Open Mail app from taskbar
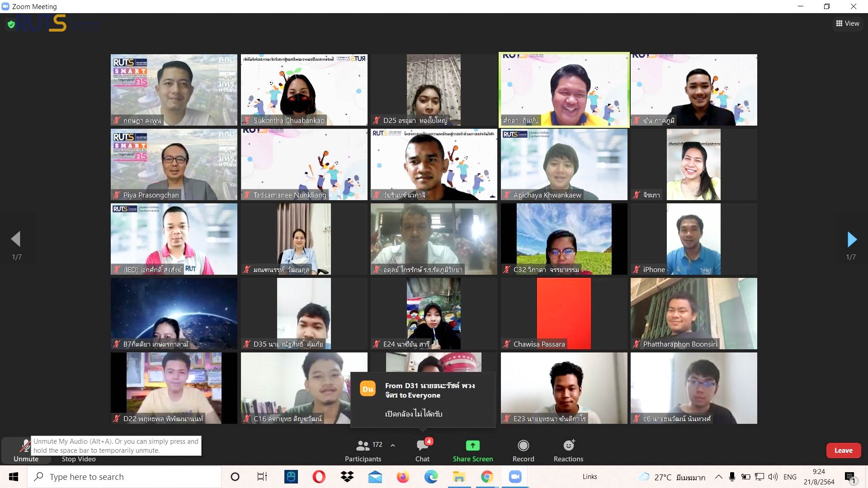This screenshot has height=488, width=868. (x=375, y=477)
